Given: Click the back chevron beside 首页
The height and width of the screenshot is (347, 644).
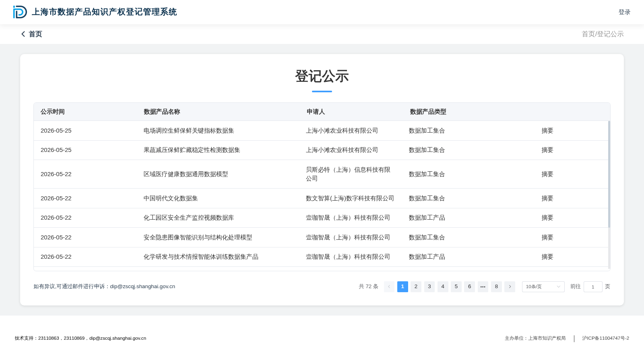Looking at the screenshot, I should pos(23,34).
